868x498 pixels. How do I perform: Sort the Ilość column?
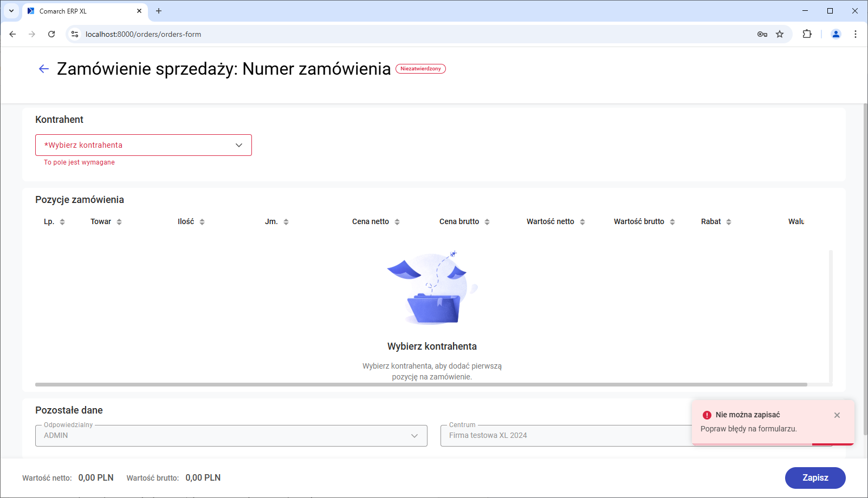(202, 221)
